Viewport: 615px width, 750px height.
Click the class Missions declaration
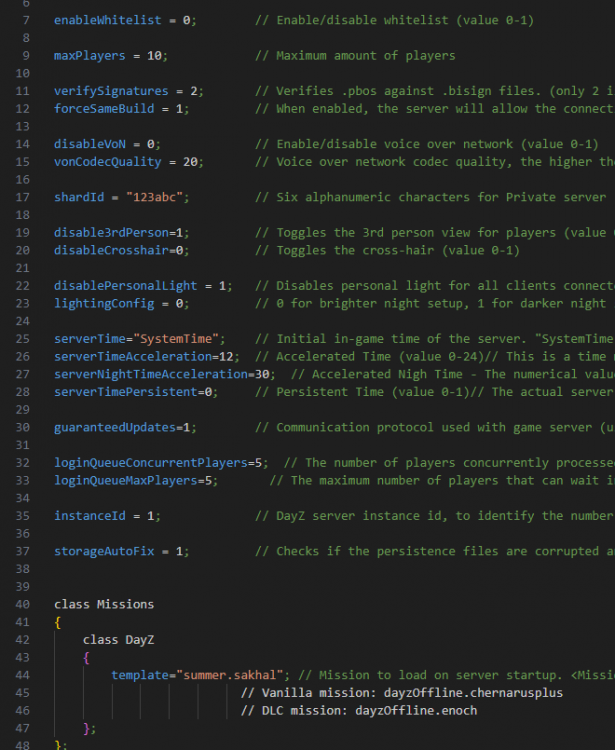104,604
